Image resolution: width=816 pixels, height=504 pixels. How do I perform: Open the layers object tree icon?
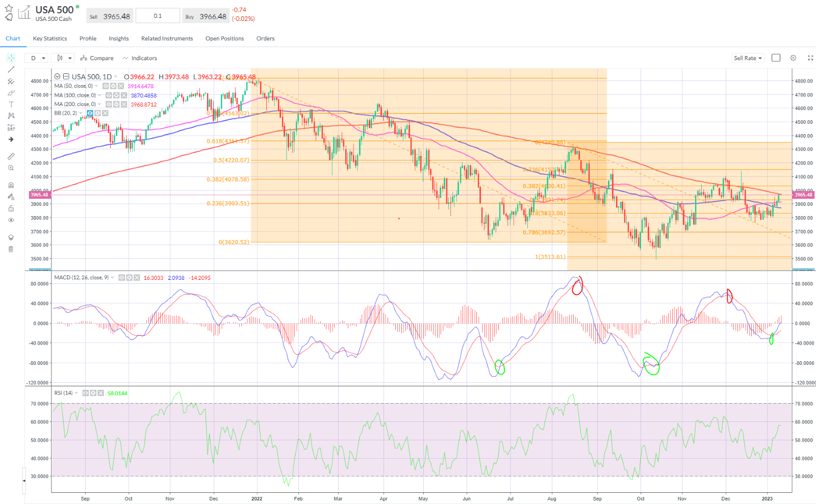[x=11, y=237]
